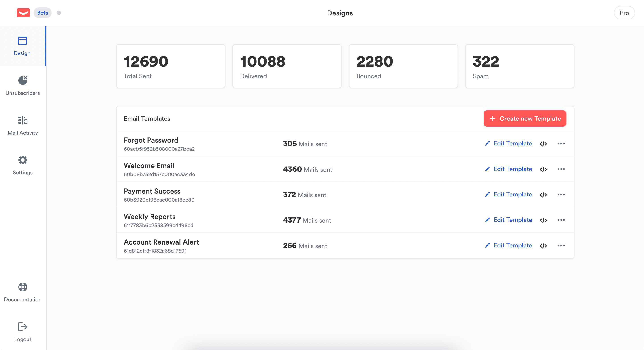This screenshot has width=644, height=350.
Task: Open more options for Welcome Email
Action: pos(561,169)
